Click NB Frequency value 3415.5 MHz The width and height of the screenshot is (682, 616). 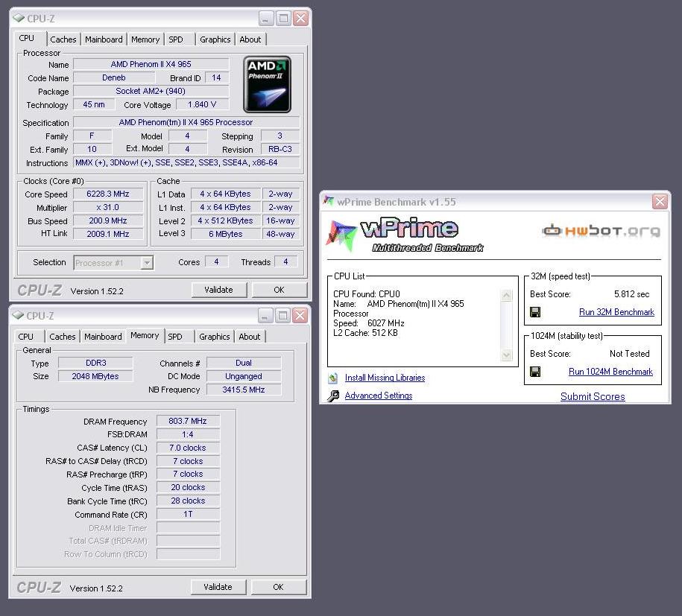click(x=244, y=390)
